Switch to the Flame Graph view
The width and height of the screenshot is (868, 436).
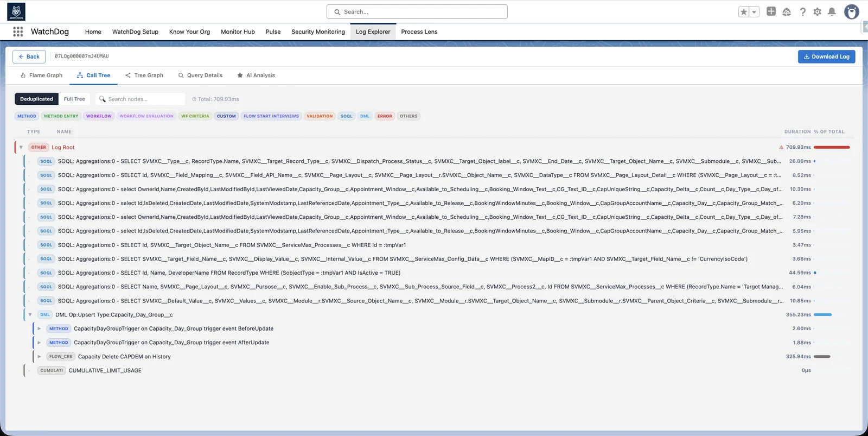click(41, 75)
